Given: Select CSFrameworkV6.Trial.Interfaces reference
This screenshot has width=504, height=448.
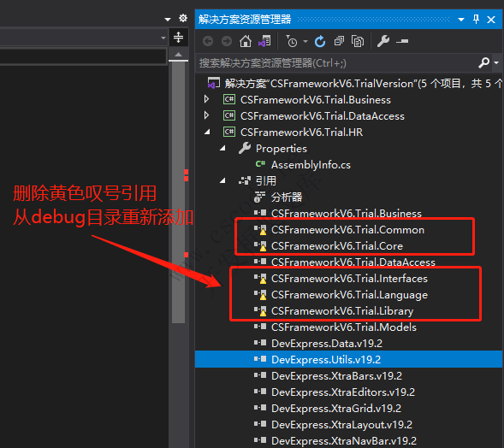Looking at the screenshot, I should [x=349, y=278].
